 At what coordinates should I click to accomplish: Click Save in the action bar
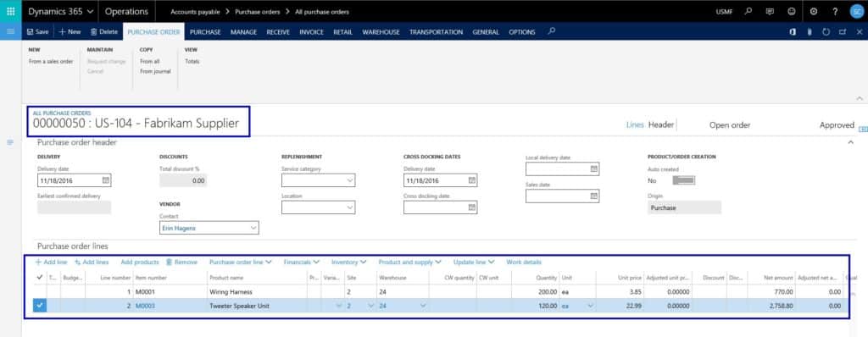tap(37, 32)
